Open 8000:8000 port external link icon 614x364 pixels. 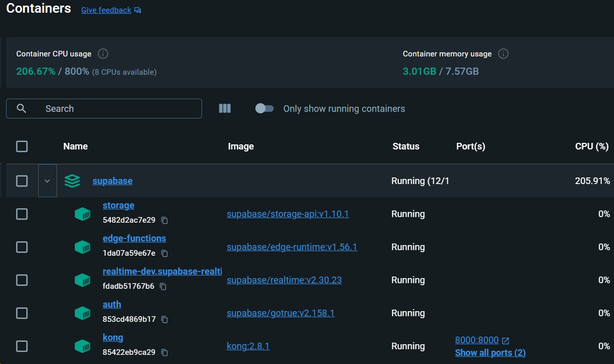[505, 341]
